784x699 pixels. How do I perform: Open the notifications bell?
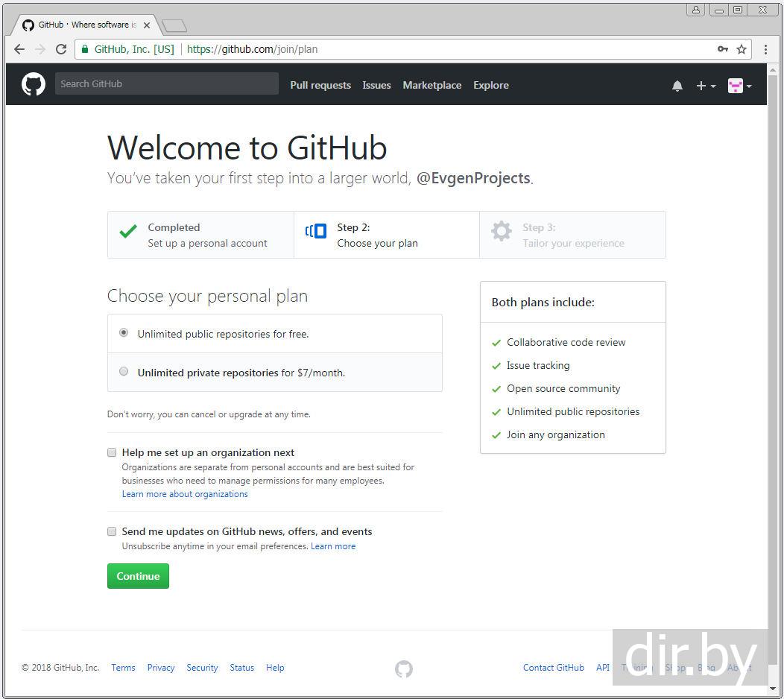click(x=677, y=86)
